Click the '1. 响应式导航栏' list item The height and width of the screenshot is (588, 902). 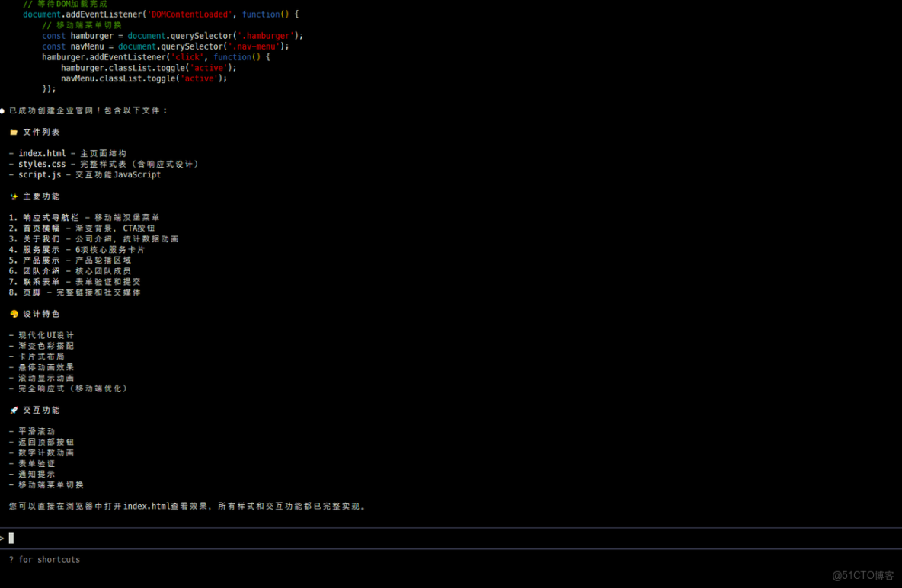pyautogui.click(x=84, y=218)
